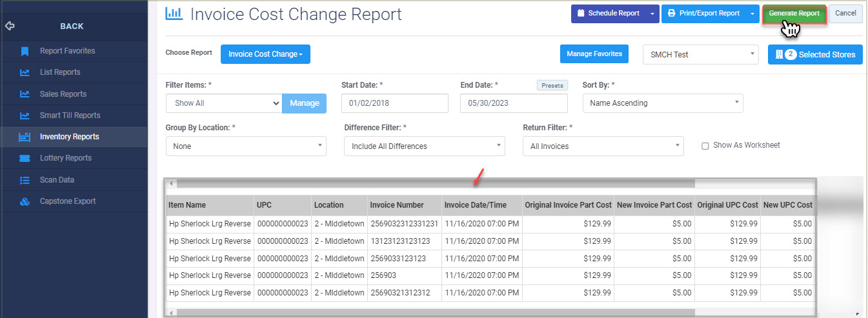
Task: Click the Sales Reports chart icon
Action: (25, 94)
